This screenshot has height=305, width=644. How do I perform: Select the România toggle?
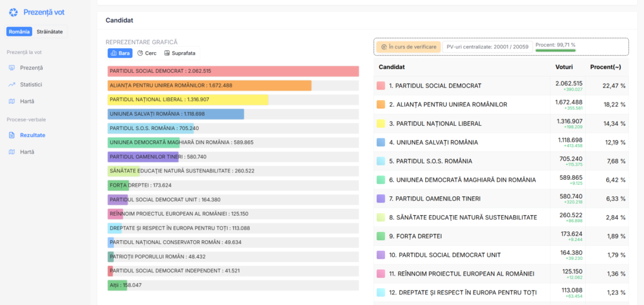click(19, 31)
